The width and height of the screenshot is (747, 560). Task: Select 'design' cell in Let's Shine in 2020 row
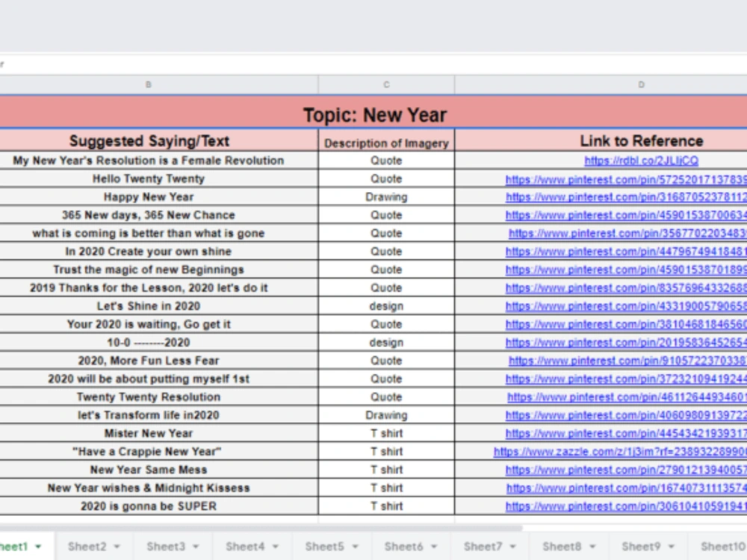[386, 306]
